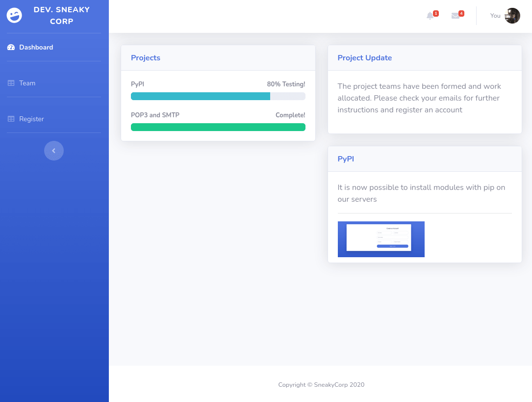Click the PyPI 80% Testing progress bar
Viewport: 532px width, 402px height.
218,96
